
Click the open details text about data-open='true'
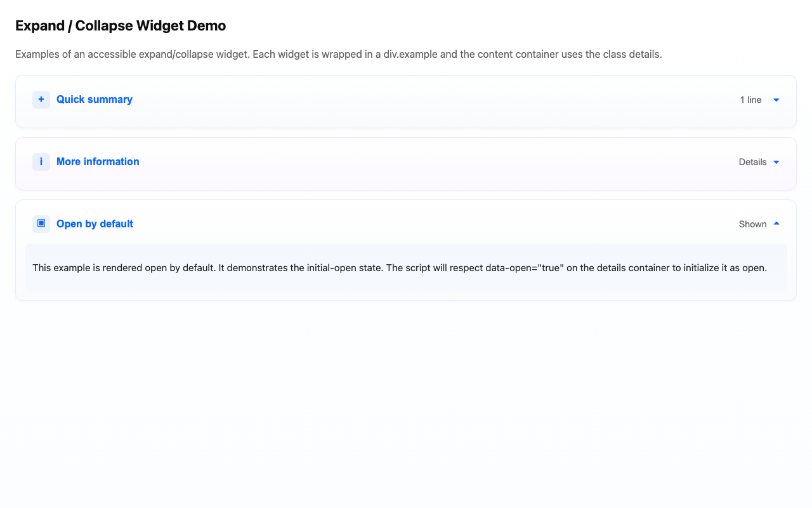click(x=400, y=267)
